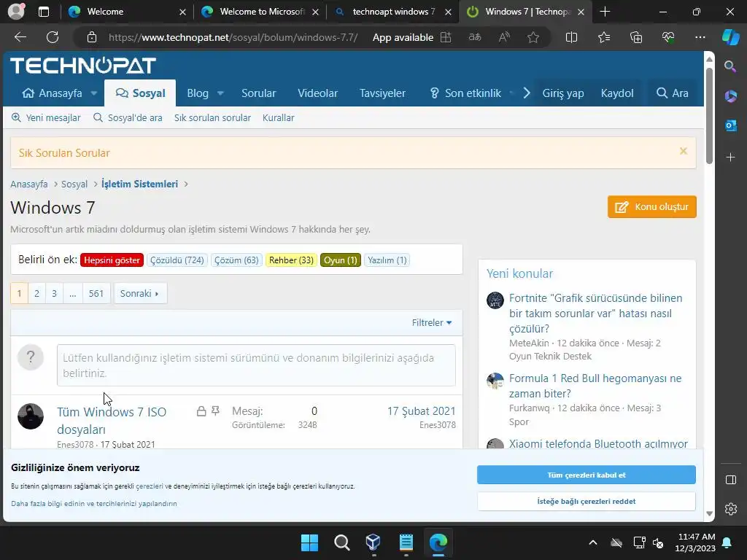Image resolution: width=747 pixels, height=560 pixels.
Task: Open Tüm Windows 7 ISO dosyaları thread
Action: click(x=112, y=421)
